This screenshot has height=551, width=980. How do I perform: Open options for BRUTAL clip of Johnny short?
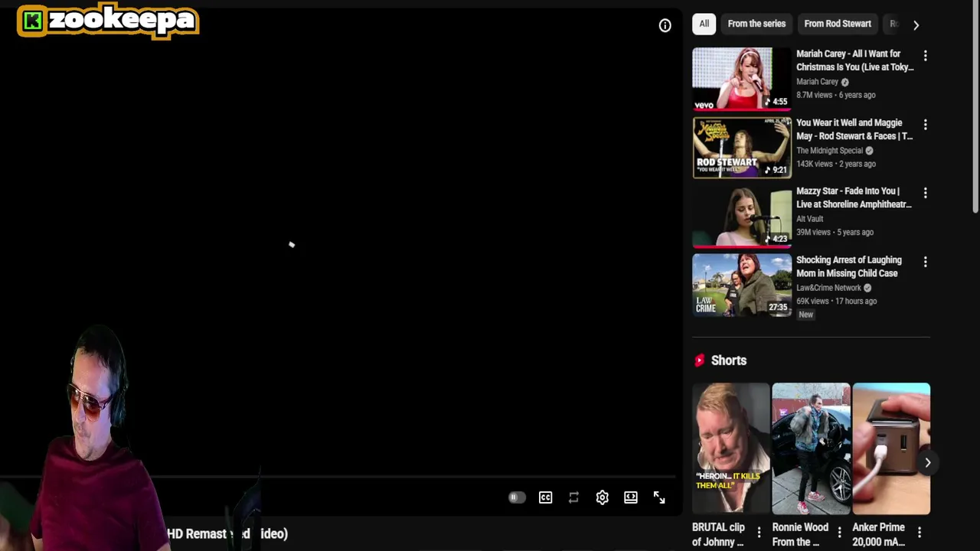pos(759,532)
